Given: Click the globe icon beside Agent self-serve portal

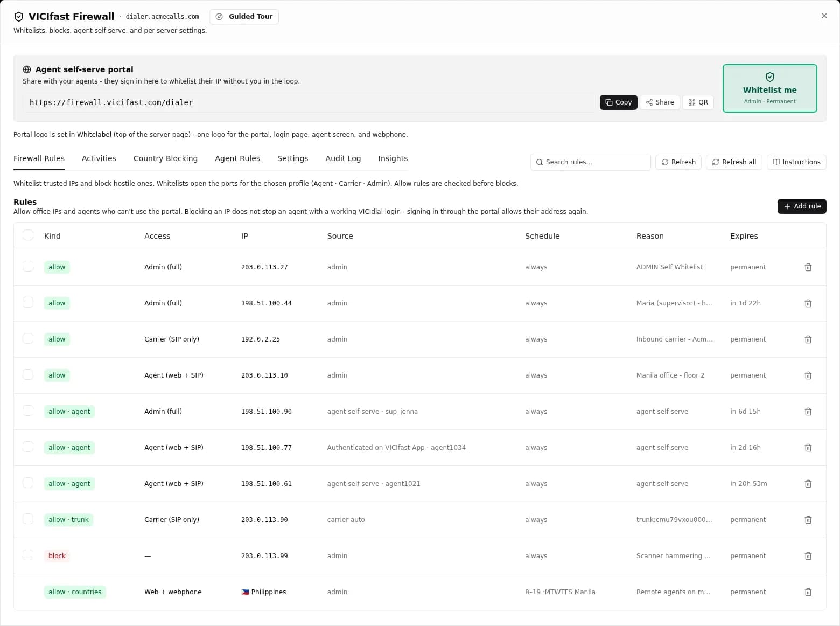Looking at the screenshot, I should tap(27, 69).
